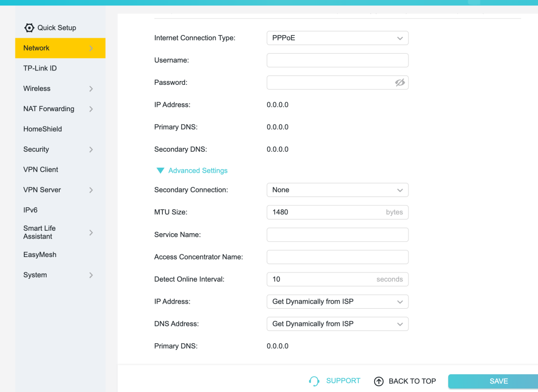Toggle password visibility eye icon

click(400, 83)
